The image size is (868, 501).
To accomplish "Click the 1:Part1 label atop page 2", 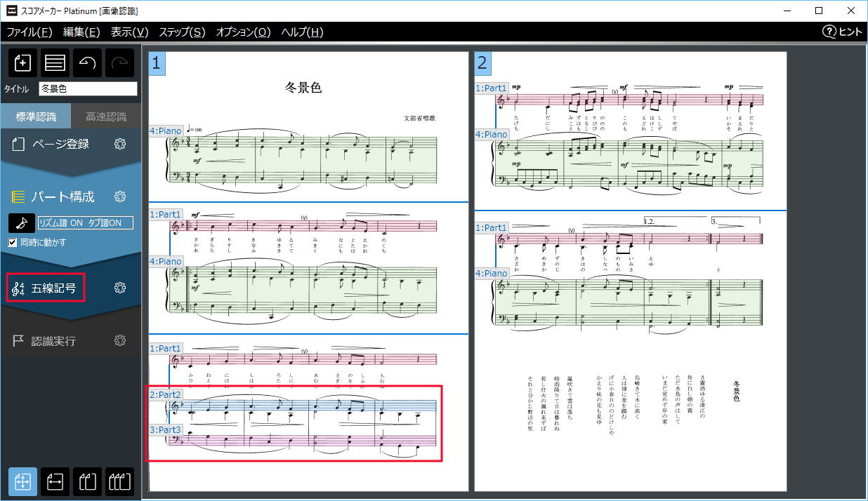I will (x=492, y=88).
